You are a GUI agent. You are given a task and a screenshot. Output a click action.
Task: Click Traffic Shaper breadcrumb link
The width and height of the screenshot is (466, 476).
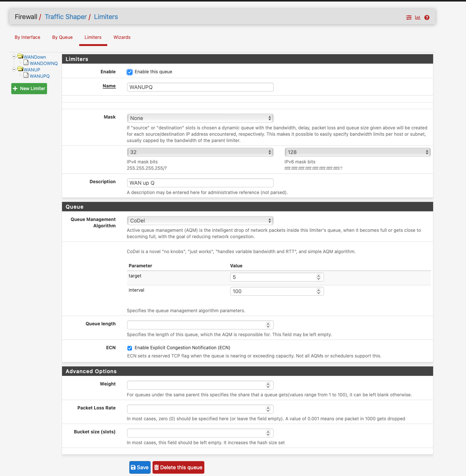point(66,17)
